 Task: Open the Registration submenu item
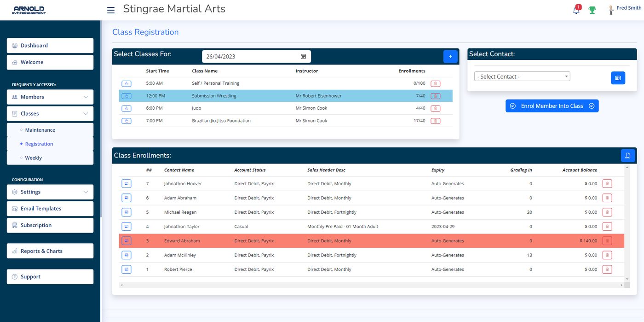pos(50,144)
